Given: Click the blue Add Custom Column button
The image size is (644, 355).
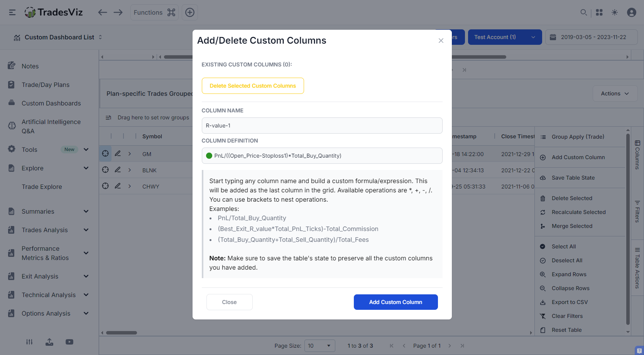Looking at the screenshot, I should (x=396, y=302).
